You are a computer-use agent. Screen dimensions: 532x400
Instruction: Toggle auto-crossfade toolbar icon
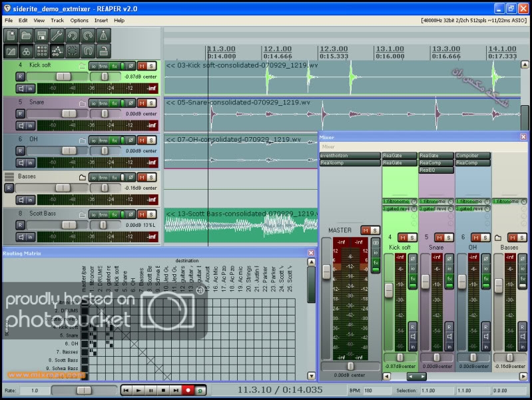click(x=11, y=51)
